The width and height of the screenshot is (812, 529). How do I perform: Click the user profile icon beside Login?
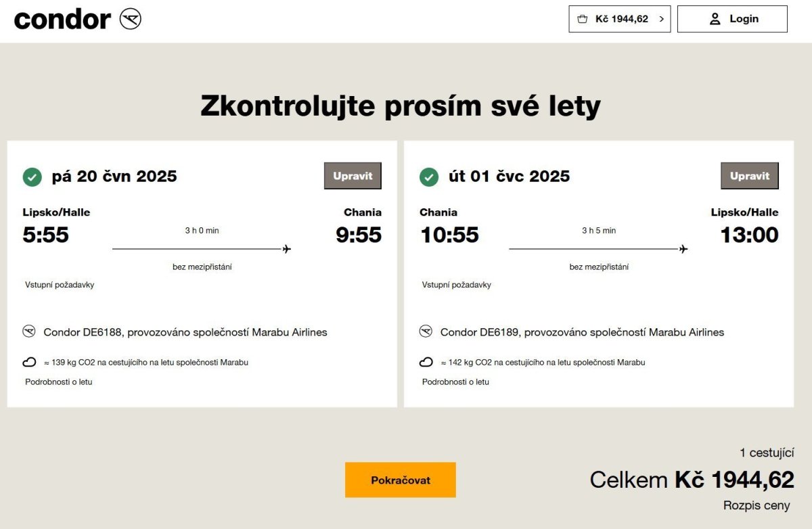[715, 19]
